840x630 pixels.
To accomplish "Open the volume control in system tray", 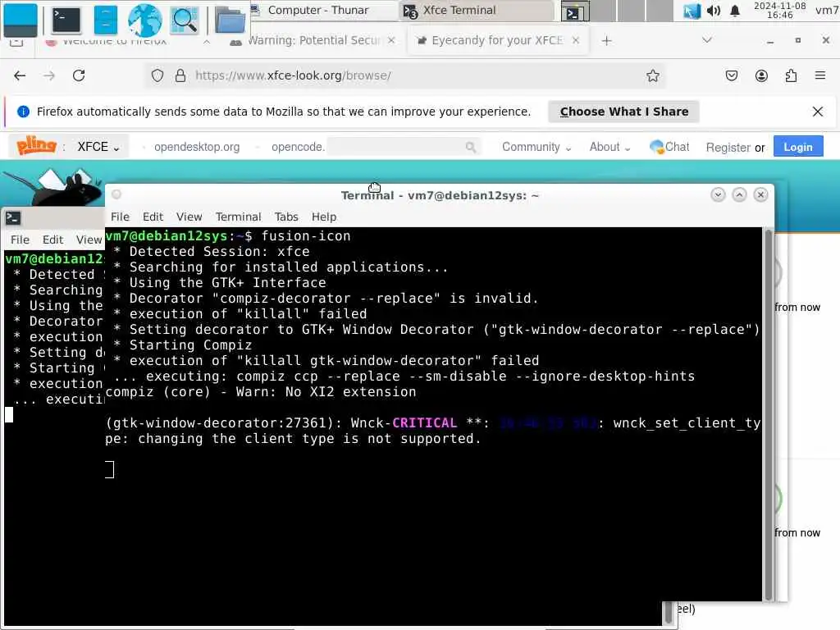I will tap(713, 11).
